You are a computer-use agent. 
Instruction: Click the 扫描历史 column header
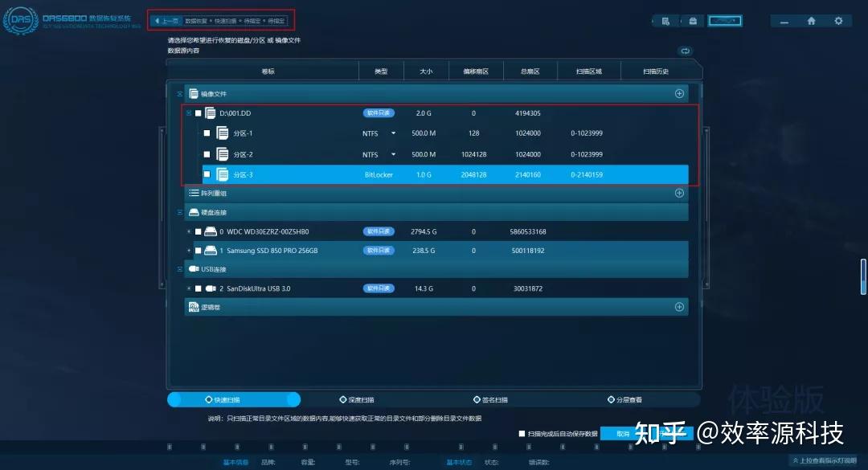point(656,72)
